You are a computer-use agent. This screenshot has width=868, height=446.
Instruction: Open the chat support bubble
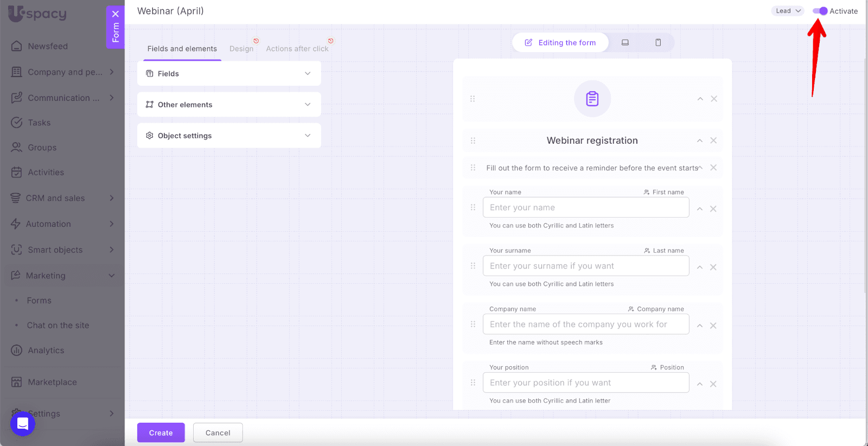point(23,423)
